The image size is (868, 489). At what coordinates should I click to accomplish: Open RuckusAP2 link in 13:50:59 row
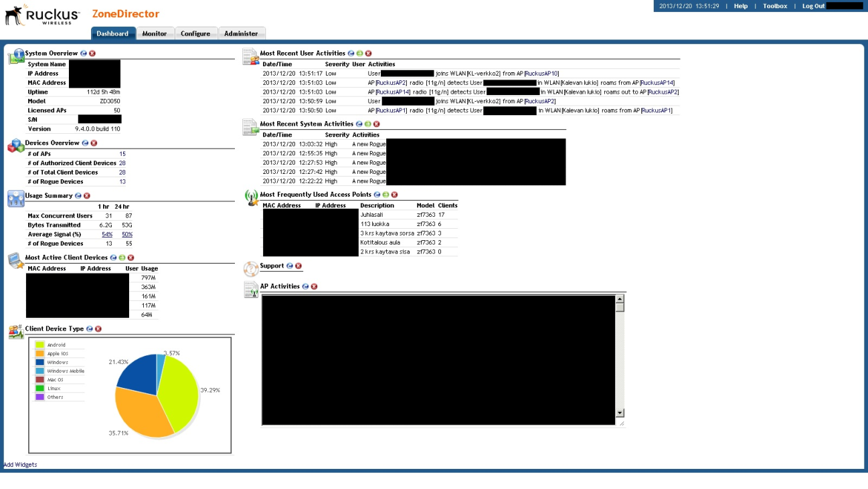click(x=540, y=101)
